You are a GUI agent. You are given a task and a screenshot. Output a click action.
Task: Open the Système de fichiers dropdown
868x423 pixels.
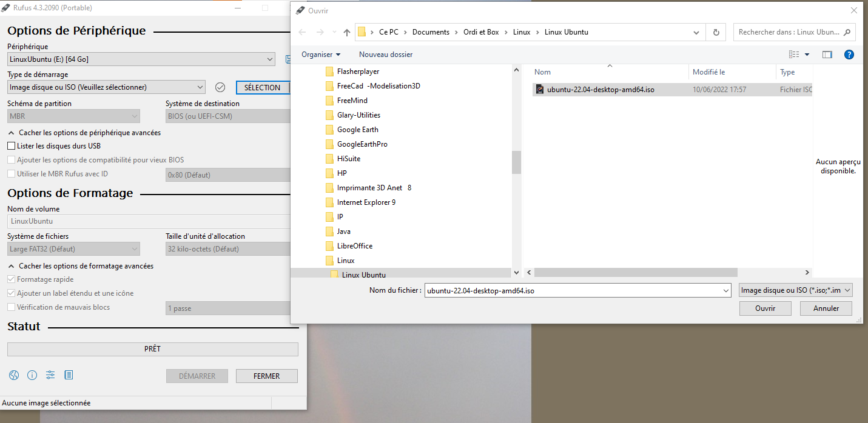(x=73, y=249)
